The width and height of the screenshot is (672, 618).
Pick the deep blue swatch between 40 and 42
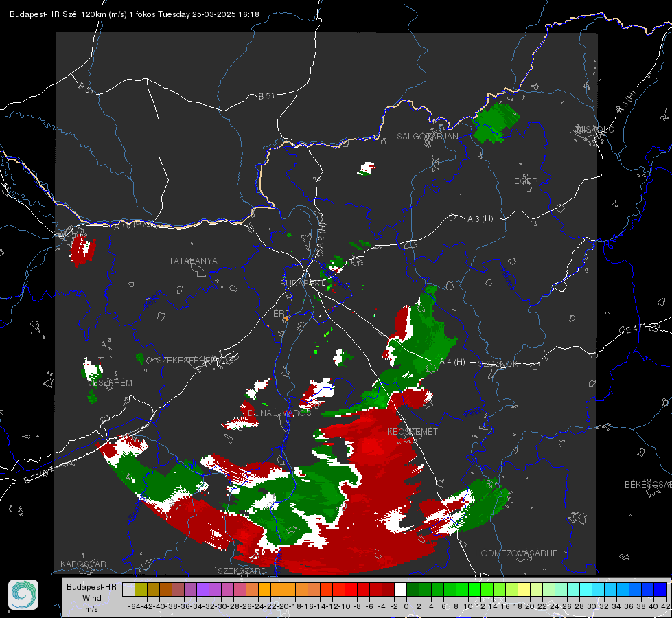[x=660, y=589]
